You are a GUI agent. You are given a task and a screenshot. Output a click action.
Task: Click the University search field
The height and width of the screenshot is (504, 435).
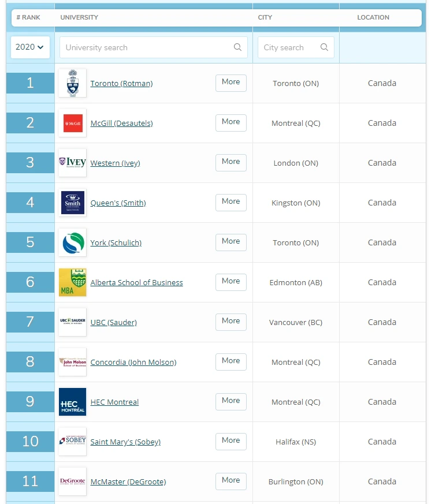pos(144,47)
